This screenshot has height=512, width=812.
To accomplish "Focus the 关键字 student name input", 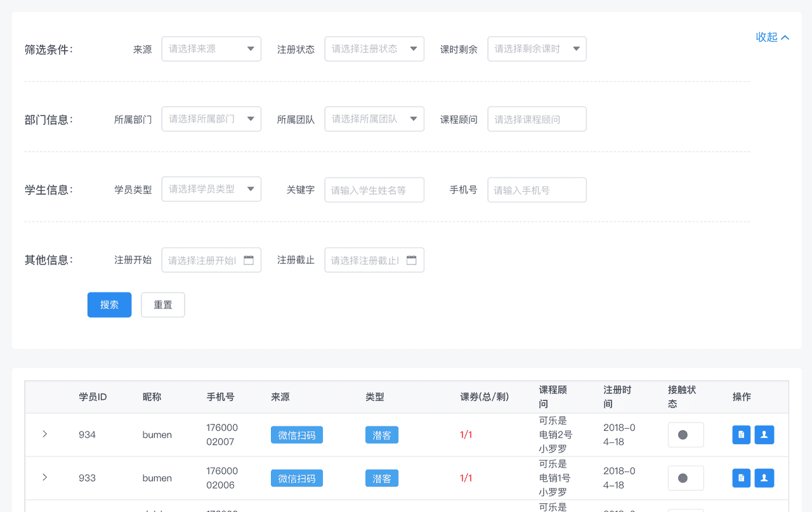I will click(x=374, y=190).
